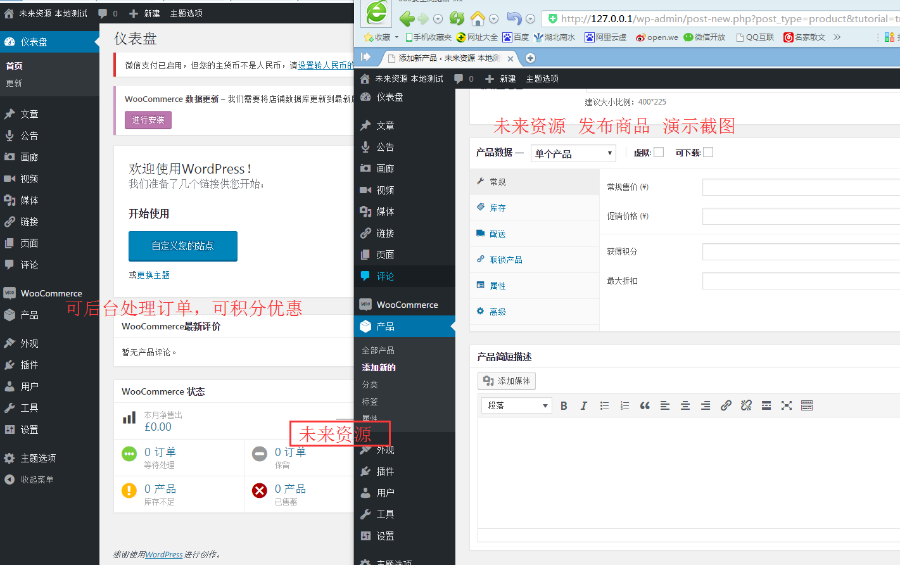Click 新建 in front window admin bar

pos(500,79)
